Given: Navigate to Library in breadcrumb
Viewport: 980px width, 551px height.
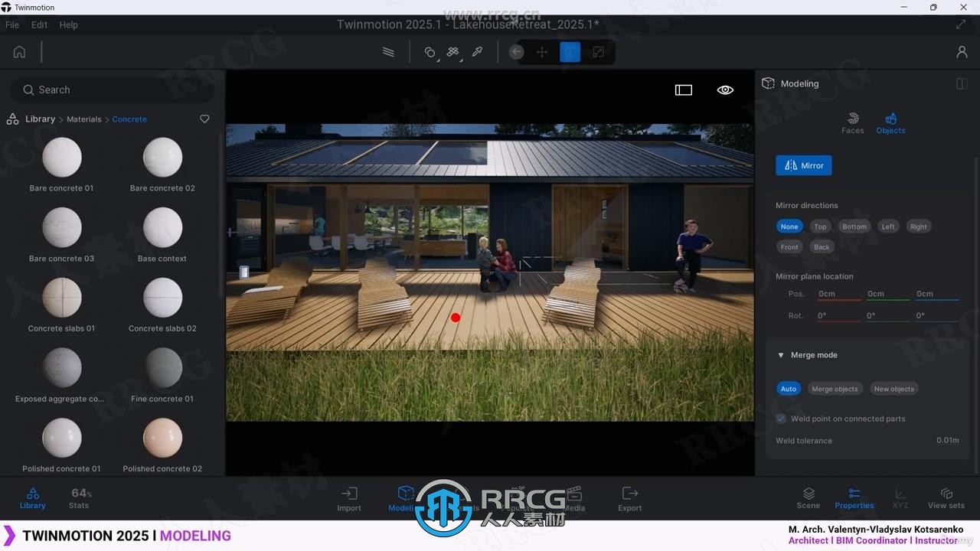Looking at the screenshot, I should (x=40, y=119).
